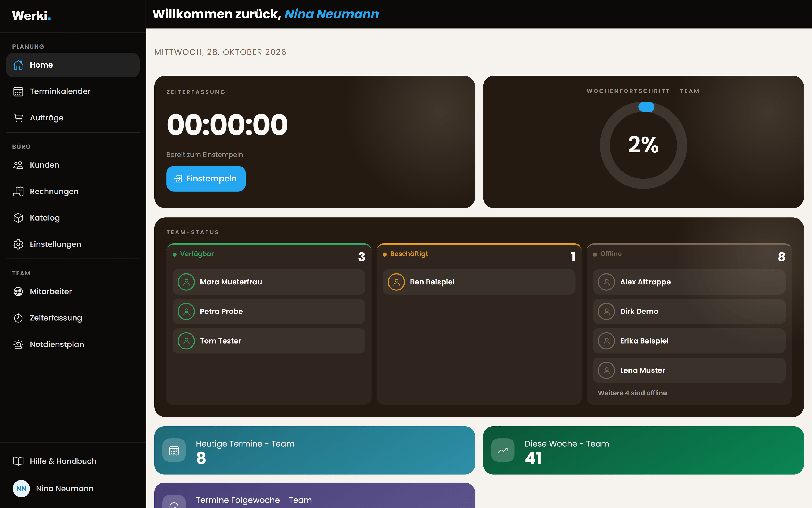This screenshot has width=812, height=508.
Task: Select the Dirk Demo row
Action: (x=689, y=311)
